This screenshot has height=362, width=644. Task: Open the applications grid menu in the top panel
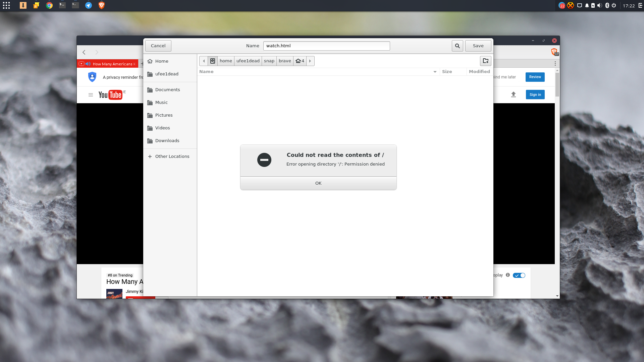(x=6, y=5)
